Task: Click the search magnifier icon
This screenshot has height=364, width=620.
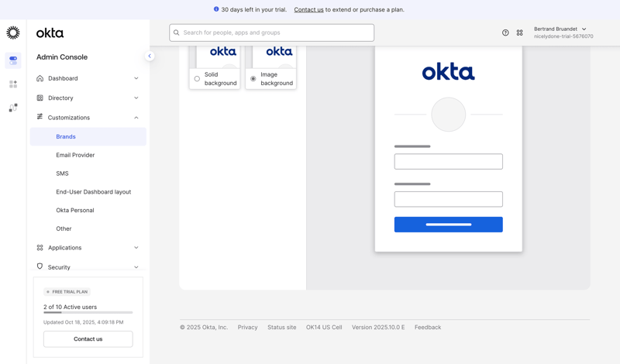Action: [177, 33]
